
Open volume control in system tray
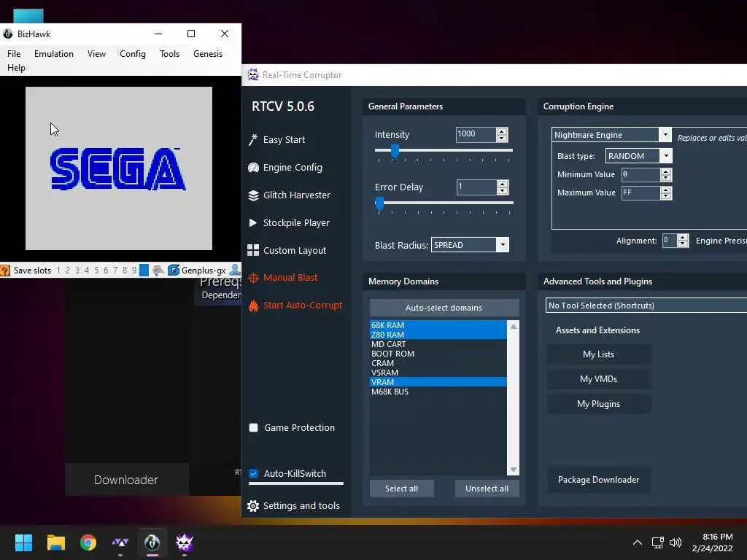click(x=676, y=542)
